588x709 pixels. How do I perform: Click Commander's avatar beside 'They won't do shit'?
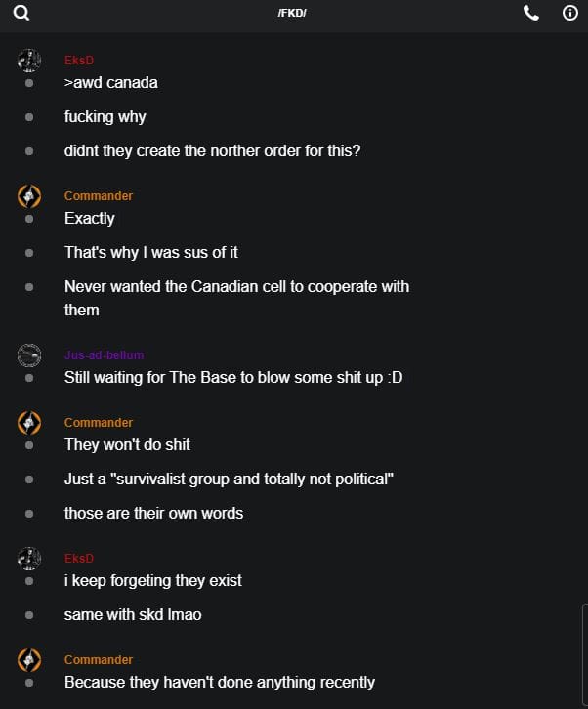coord(29,423)
